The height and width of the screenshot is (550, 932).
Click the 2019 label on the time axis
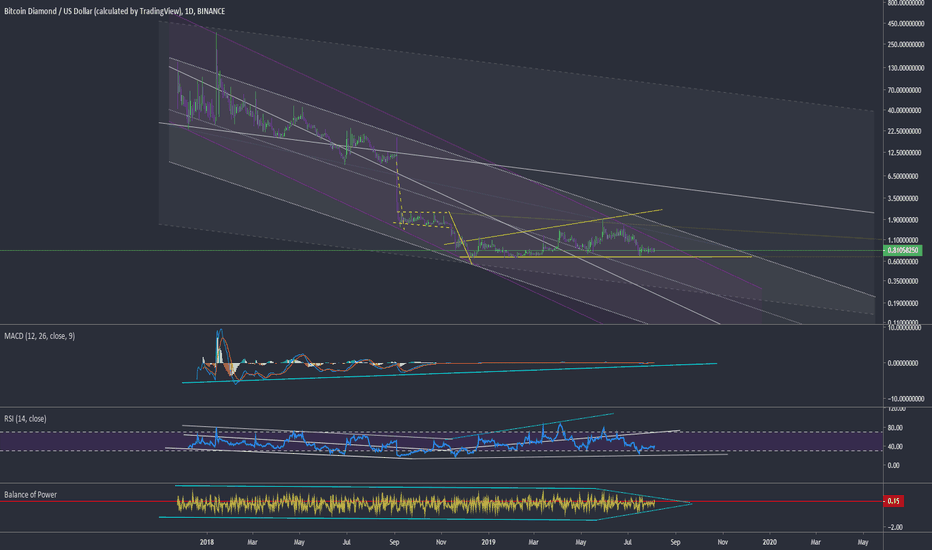pyautogui.click(x=489, y=542)
